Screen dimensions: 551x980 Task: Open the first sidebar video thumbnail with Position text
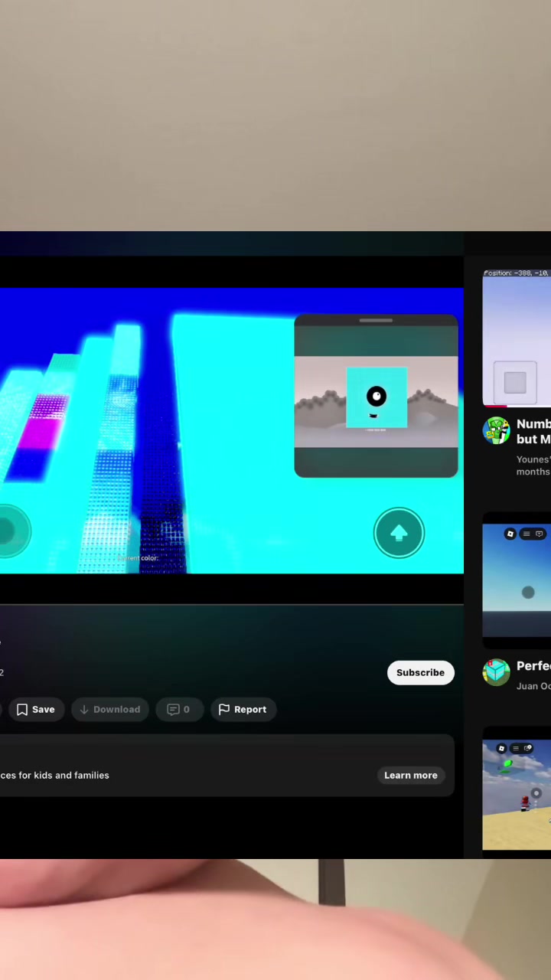click(x=517, y=337)
